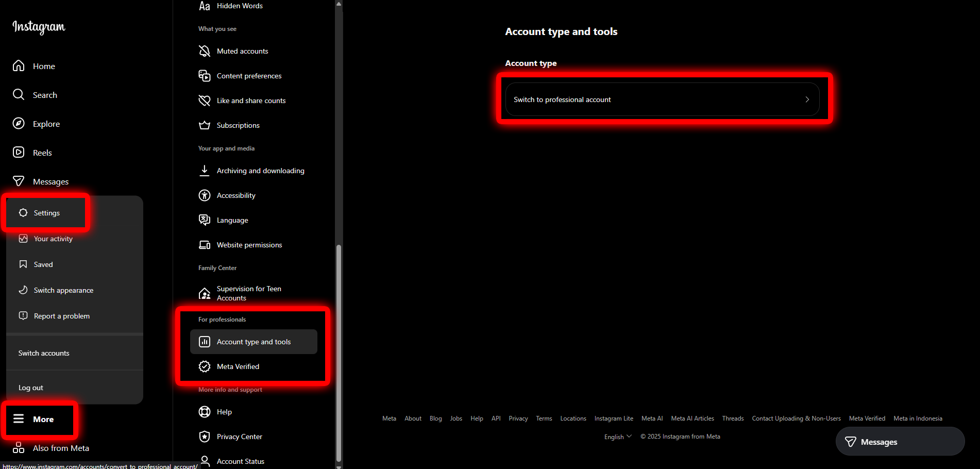980x469 pixels.
Task: Open the floating Messages button
Action: (900, 442)
